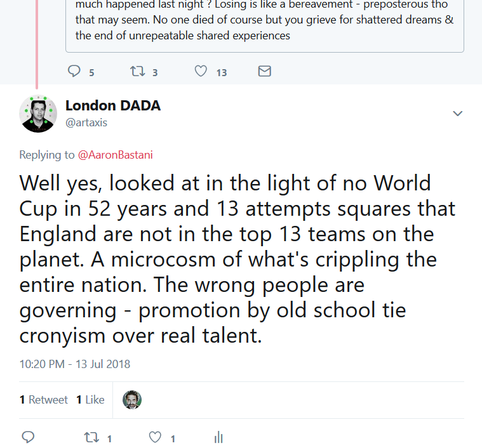The image size is (482, 448).
Task: Click the 10:20 PM - 13 Jul 2018 timestamp
Action: click(74, 364)
